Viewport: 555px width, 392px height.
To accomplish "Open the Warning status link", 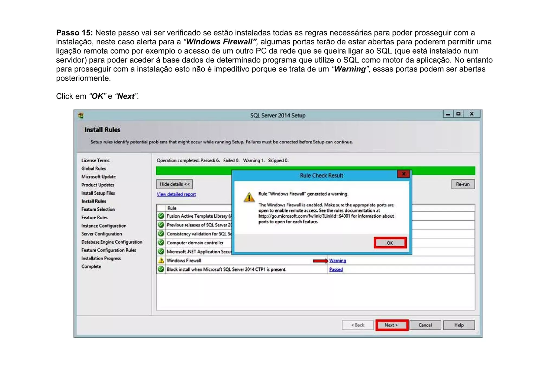I will (338, 260).
